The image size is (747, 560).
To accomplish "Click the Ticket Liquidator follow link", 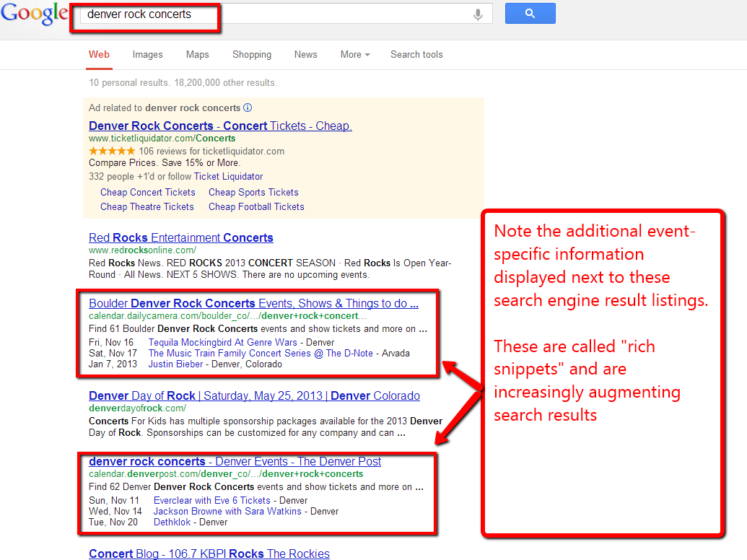I will (x=228, y=177).
